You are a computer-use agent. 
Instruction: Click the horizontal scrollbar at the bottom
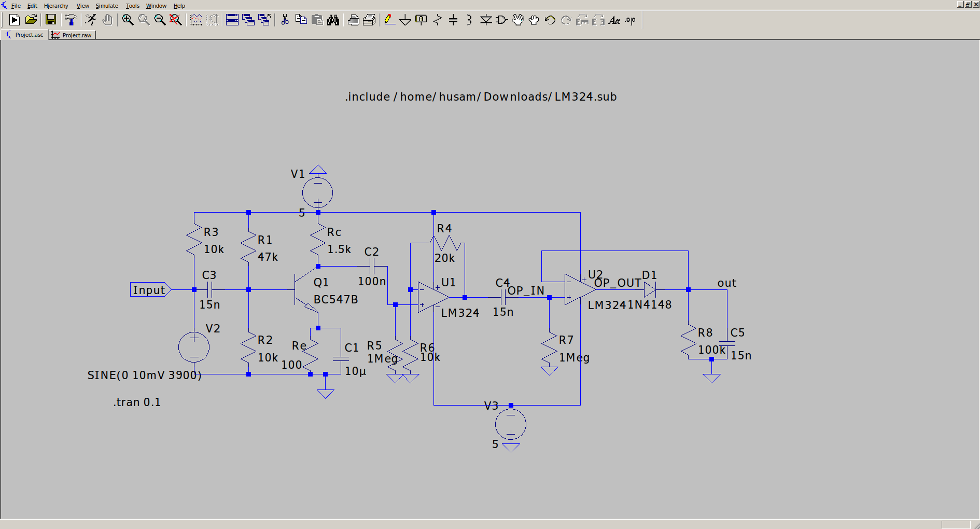467,524
